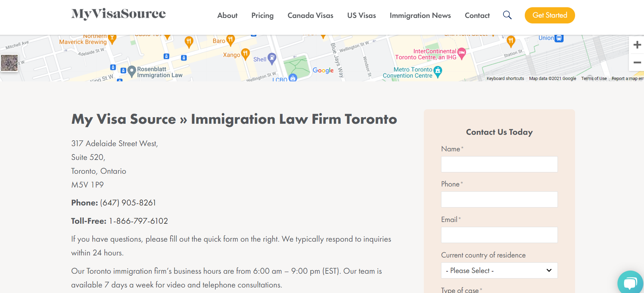The height and width of the screenshot is (293, 644).
Task: Open the map Terms of Use link
Action: point(594,79)
